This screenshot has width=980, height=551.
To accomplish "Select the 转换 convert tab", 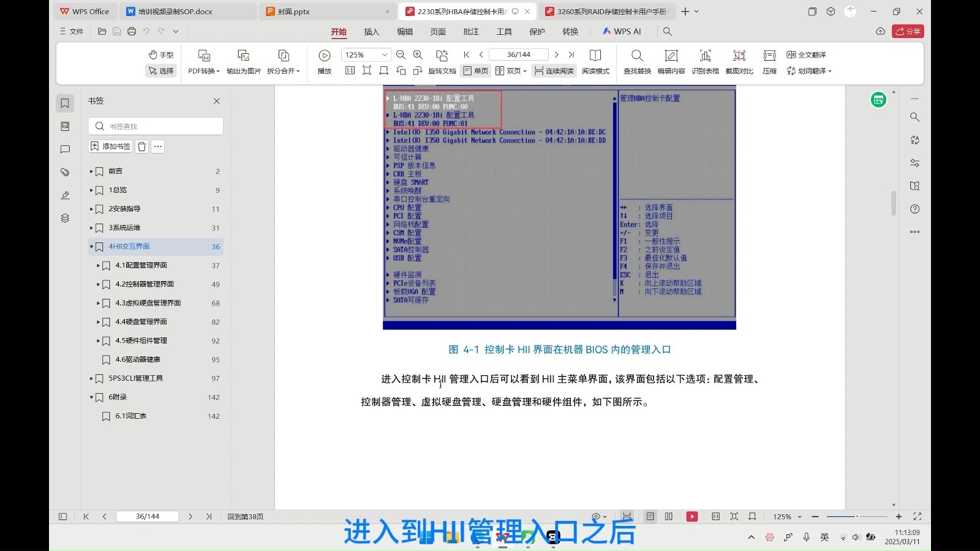I will (x=570, y=32).
